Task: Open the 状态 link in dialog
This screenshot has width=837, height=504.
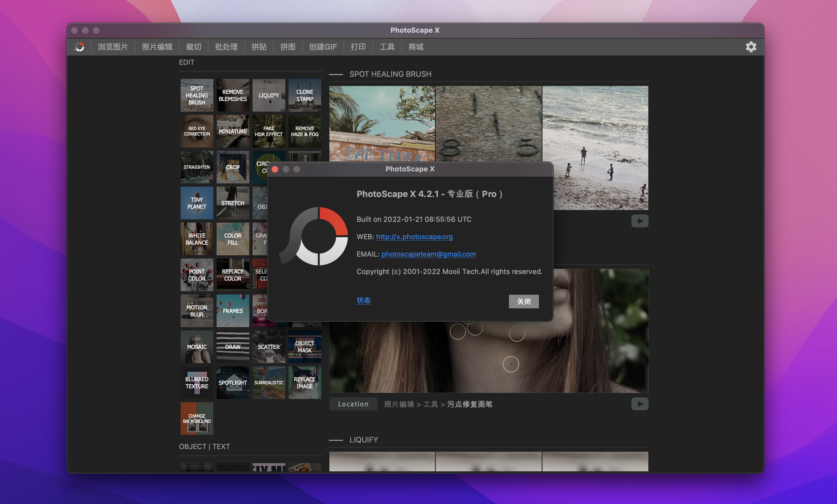Action: (x=363, y=300)
